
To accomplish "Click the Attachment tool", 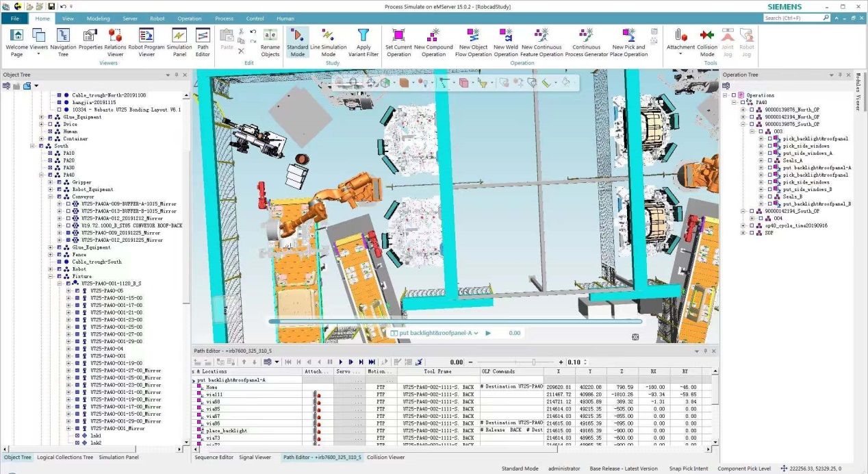I will click(680, 42).
